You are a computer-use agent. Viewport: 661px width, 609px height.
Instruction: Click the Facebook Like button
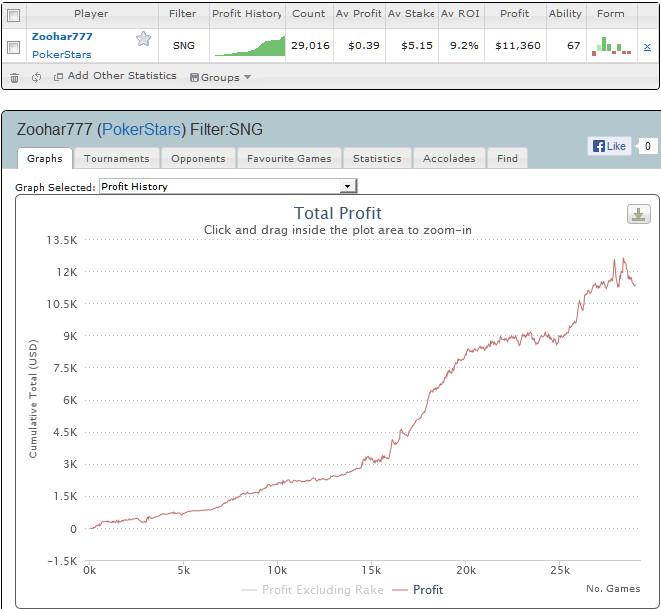coord(609,146)
